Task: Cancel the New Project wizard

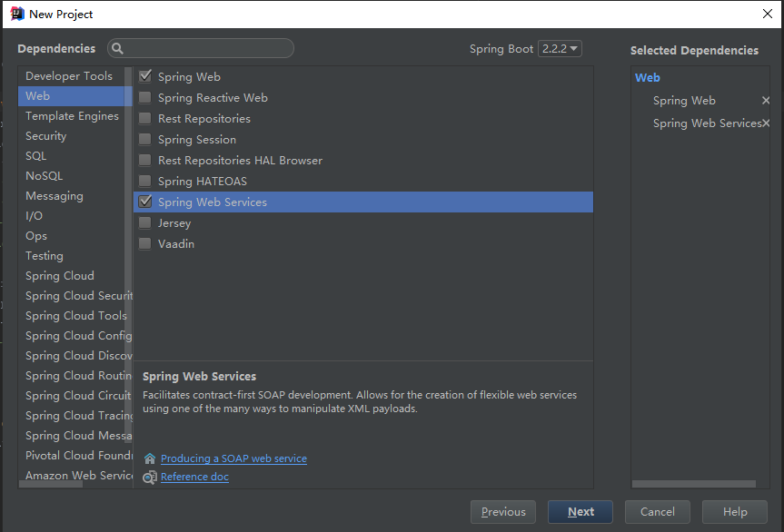Action: pos(658,512)
